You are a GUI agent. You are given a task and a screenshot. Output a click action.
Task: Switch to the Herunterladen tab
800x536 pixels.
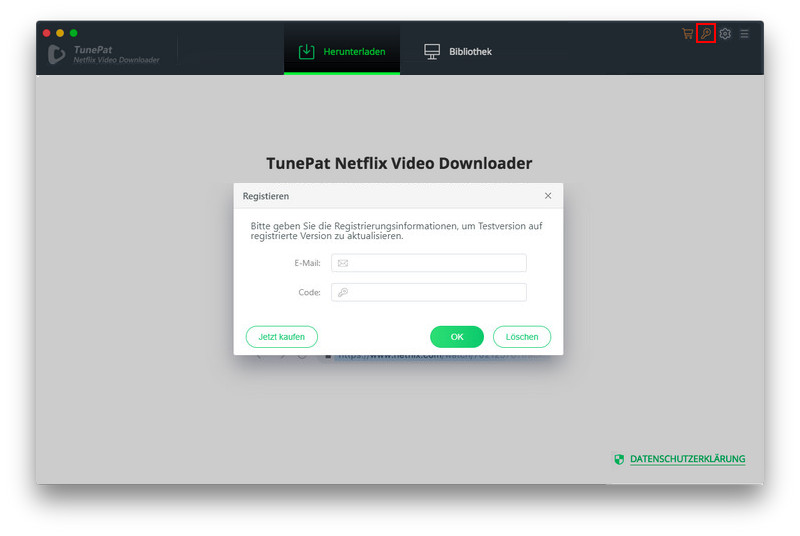point(342,52)
